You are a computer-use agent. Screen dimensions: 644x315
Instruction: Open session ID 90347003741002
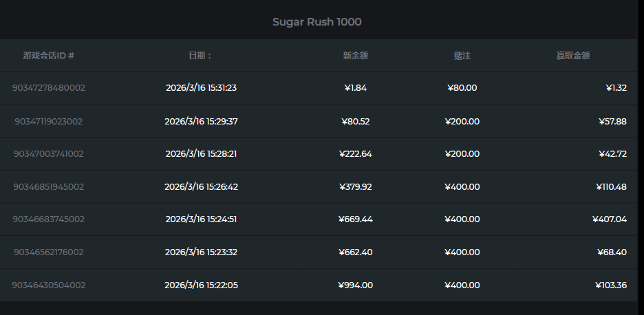[x=49, y=154]
